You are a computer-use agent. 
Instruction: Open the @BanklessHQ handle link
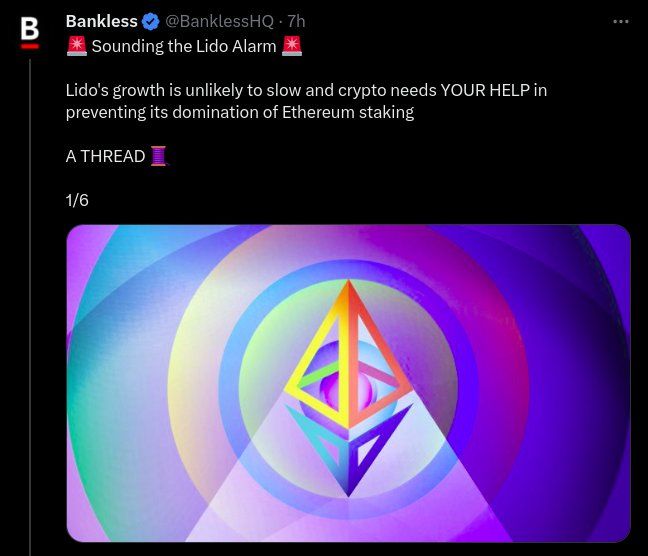[218, 21]
